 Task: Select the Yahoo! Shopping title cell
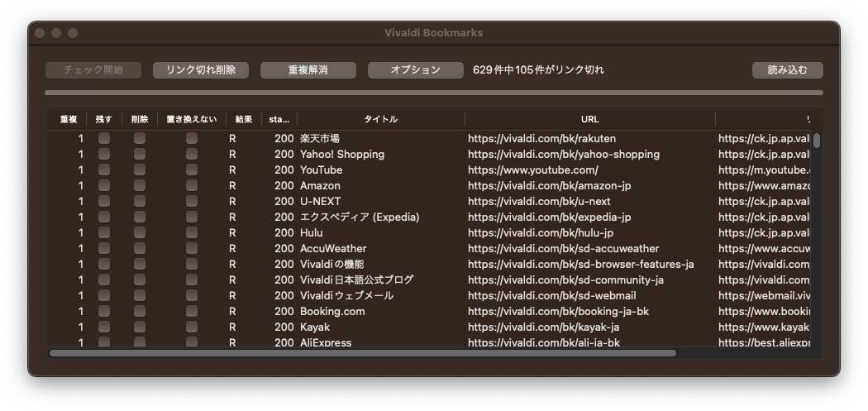(x=342, y=154)
